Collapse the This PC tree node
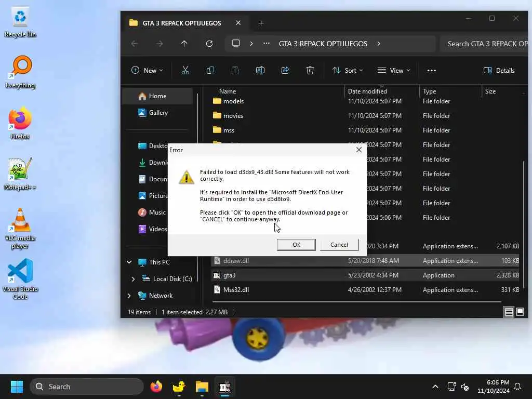Viewport: 532px width, 399px height. coord(129,262)
